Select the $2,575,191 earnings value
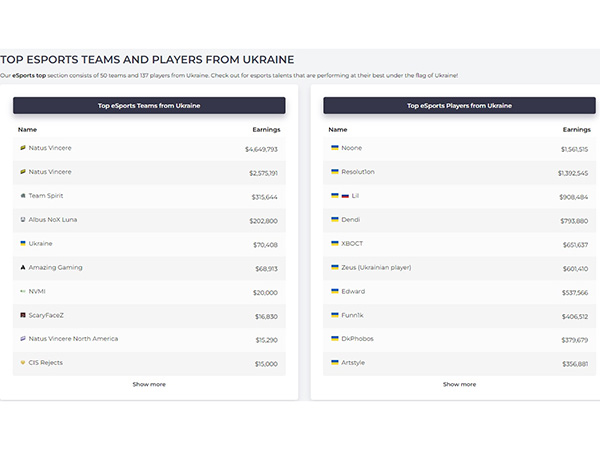Image resolution: width=600 pixels, height=450 pixels. [x=264, y=173]
